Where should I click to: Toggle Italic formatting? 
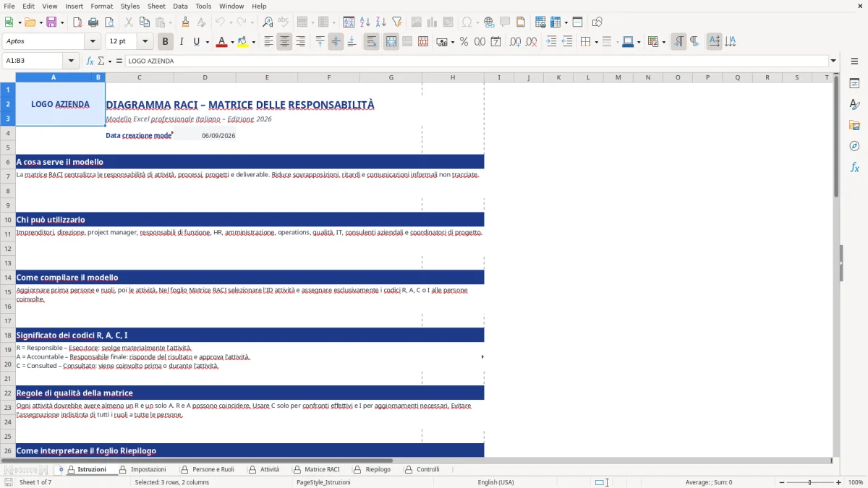(182, 42)
